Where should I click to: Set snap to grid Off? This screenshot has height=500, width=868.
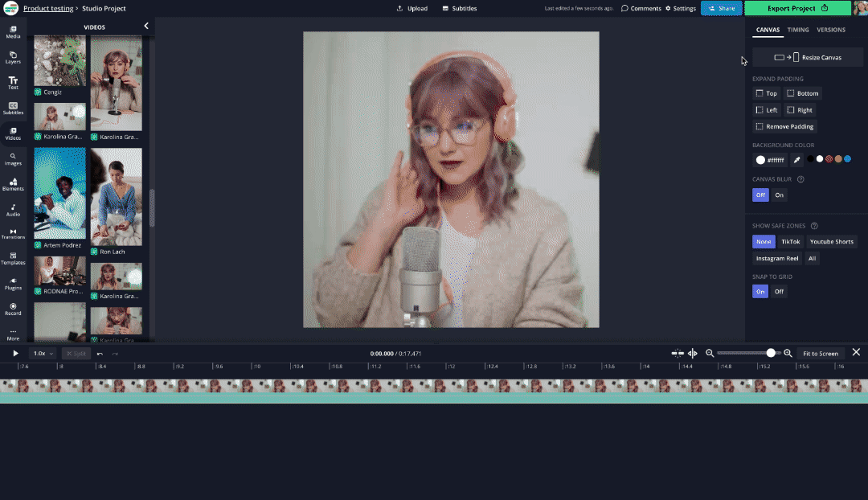click(x=779, y=292)
